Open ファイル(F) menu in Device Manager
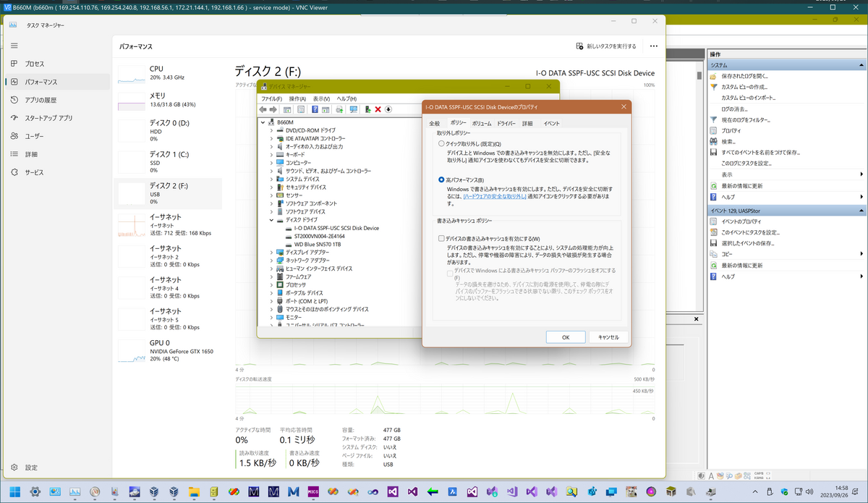Screen dimensions: 868x503 (x=271, y=98)
